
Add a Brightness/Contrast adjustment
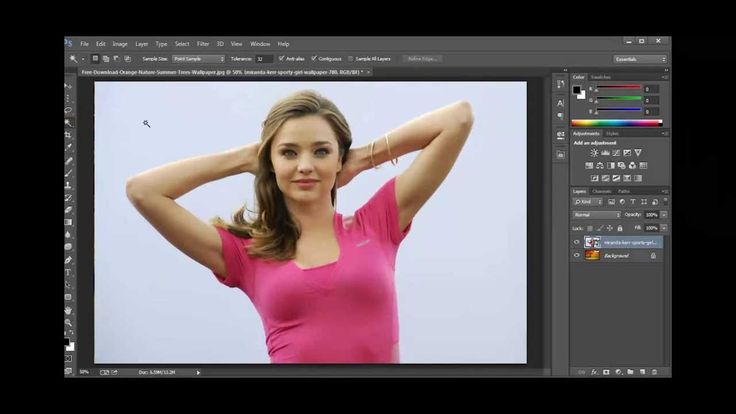pos(594,153)
